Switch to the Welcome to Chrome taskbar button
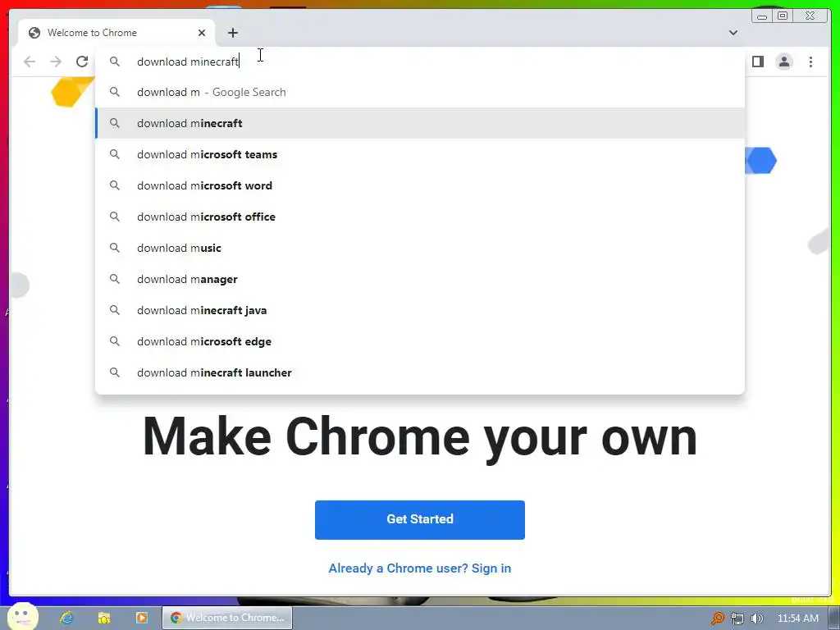 pyautogui.click(x=227, y=618)
